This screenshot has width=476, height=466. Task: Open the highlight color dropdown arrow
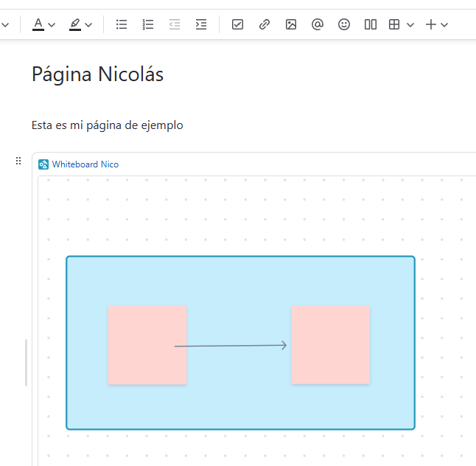coord(88,25)
